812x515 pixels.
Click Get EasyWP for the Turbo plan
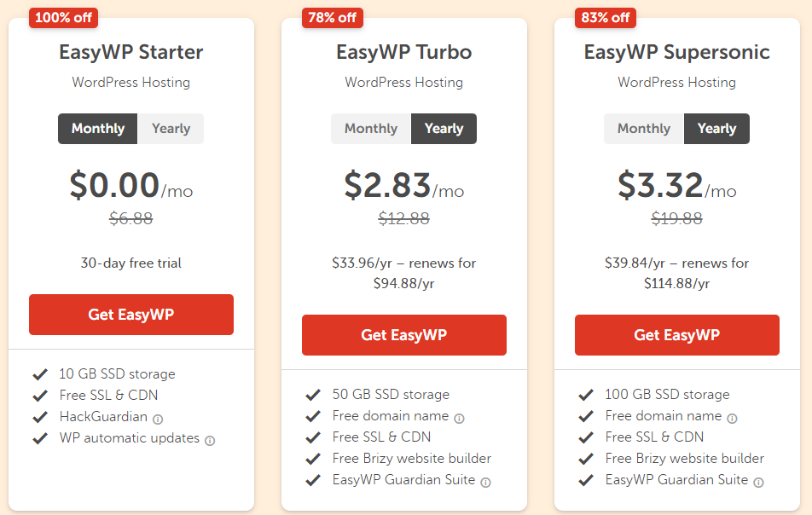point(403,334)
